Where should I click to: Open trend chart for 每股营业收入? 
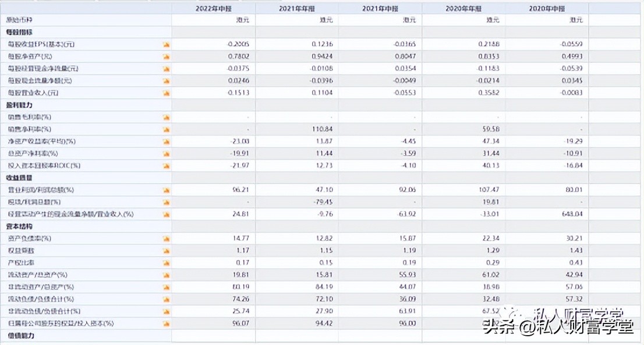tap(165, 93)
